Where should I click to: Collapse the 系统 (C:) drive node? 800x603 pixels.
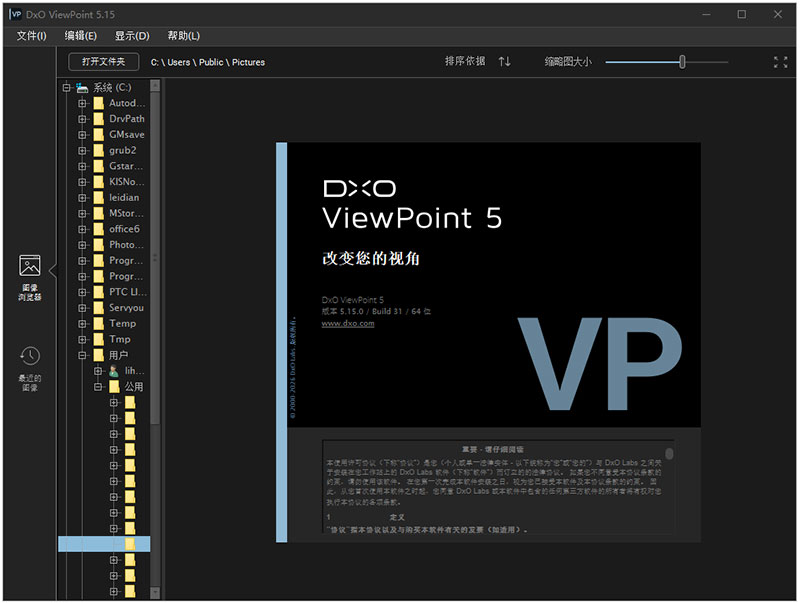tap(66, 88)
